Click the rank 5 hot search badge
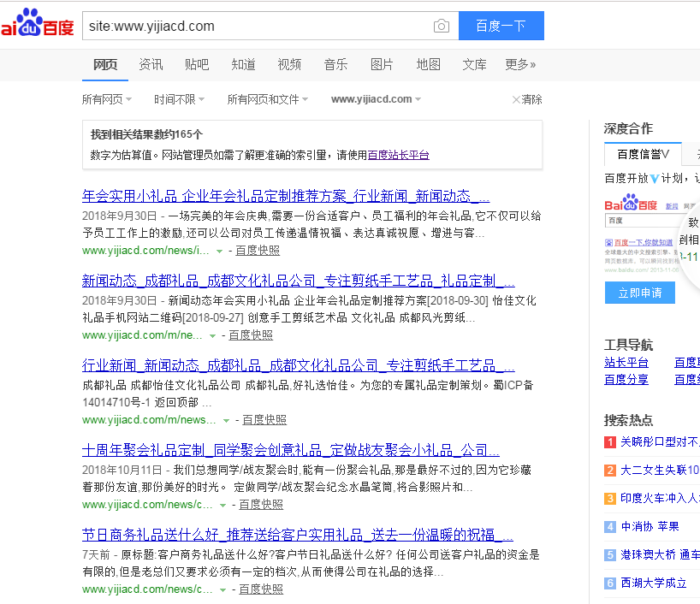 point(610,555)
